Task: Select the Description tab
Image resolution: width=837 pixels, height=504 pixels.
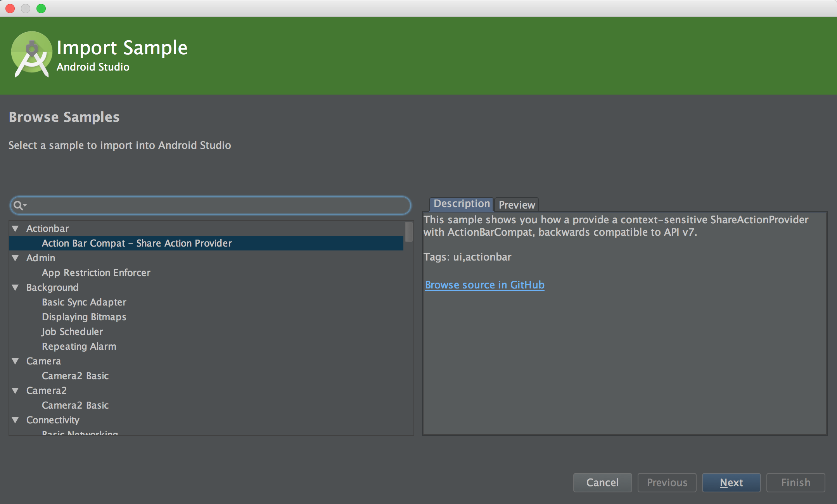Action: pos(461,204)
